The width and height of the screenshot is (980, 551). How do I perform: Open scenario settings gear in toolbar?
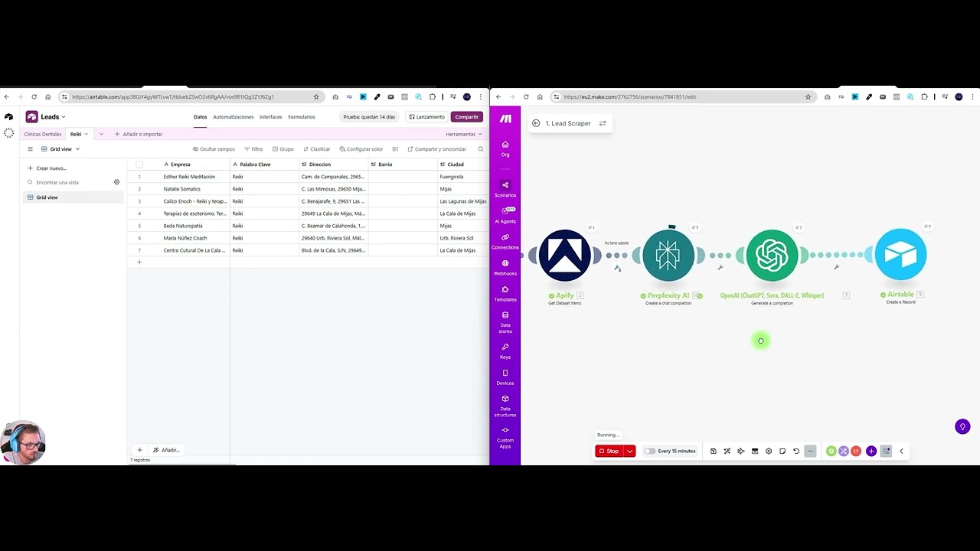click(769, 451)
